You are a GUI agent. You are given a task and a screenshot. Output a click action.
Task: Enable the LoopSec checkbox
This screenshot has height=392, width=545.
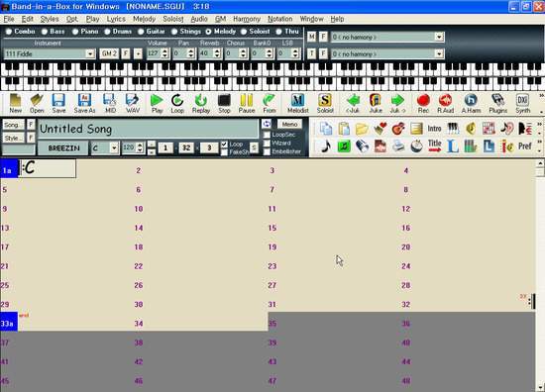pos(267,135)
